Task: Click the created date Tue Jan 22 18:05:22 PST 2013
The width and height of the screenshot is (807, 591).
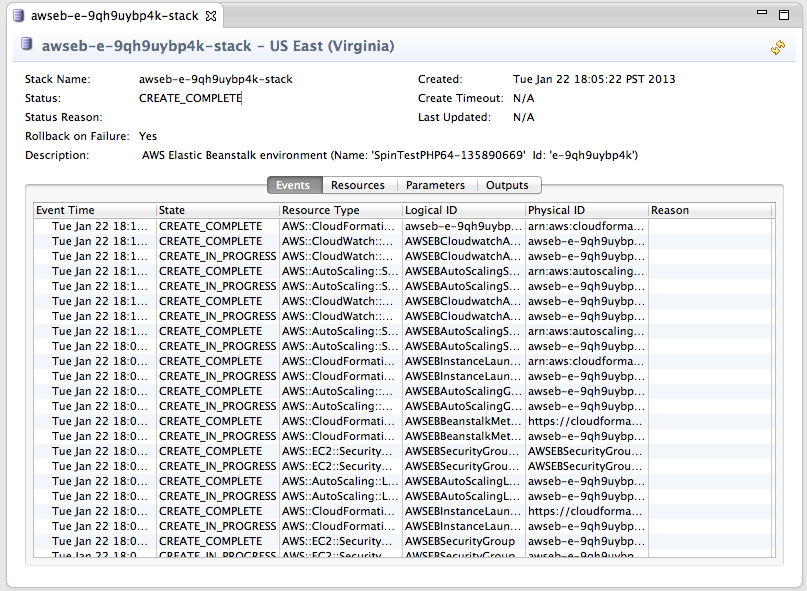Action: [594, 79]
